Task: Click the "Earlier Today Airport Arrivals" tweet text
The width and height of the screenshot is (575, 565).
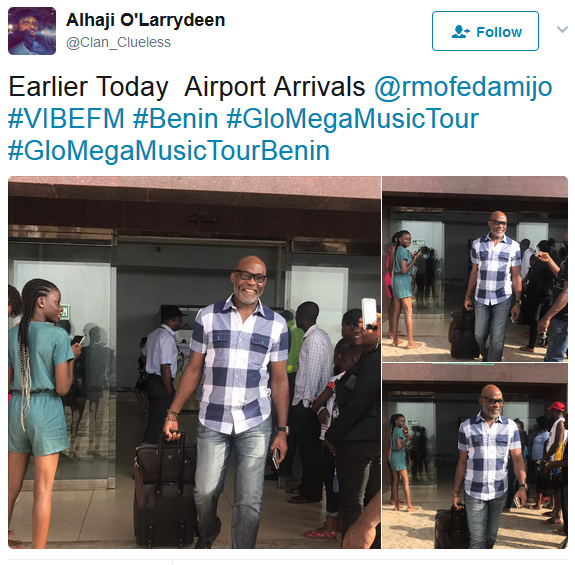Action: pyautogui.click(x=187, y=87)
